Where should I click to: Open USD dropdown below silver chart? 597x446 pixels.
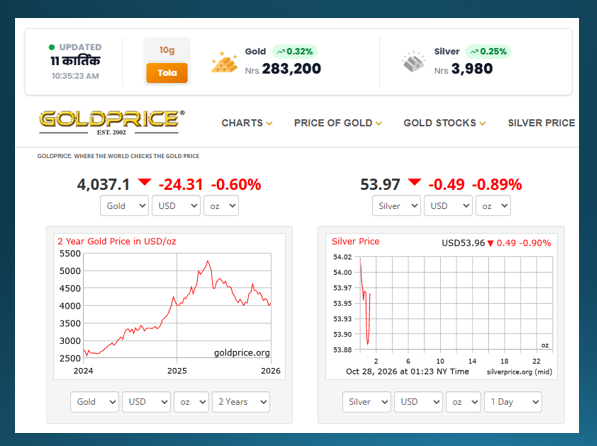pos(418,402)
